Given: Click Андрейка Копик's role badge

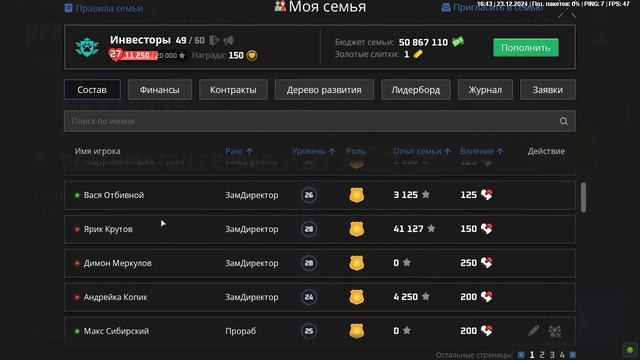Looking at the screenshot, I should (x=356, y=297).
